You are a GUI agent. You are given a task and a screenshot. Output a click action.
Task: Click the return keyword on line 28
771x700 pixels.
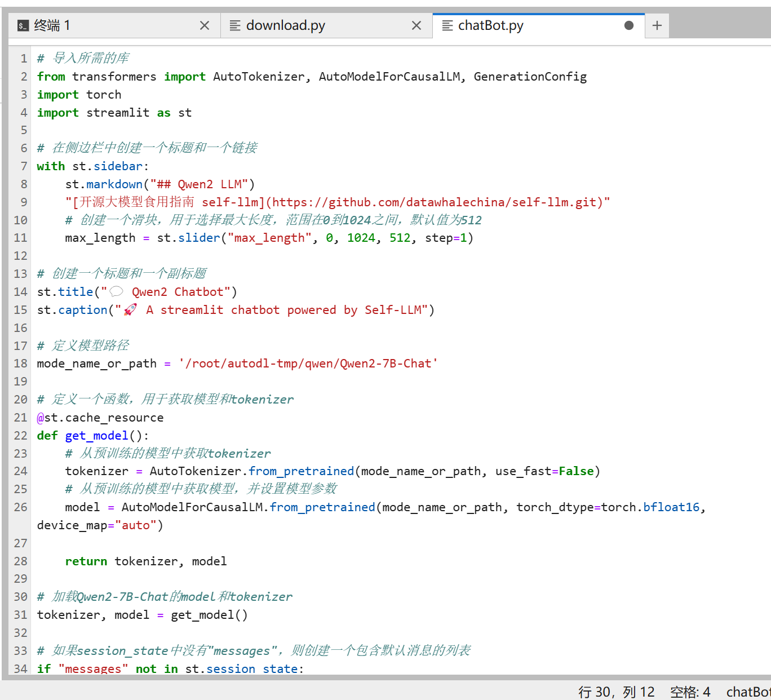tap(86, 561)
